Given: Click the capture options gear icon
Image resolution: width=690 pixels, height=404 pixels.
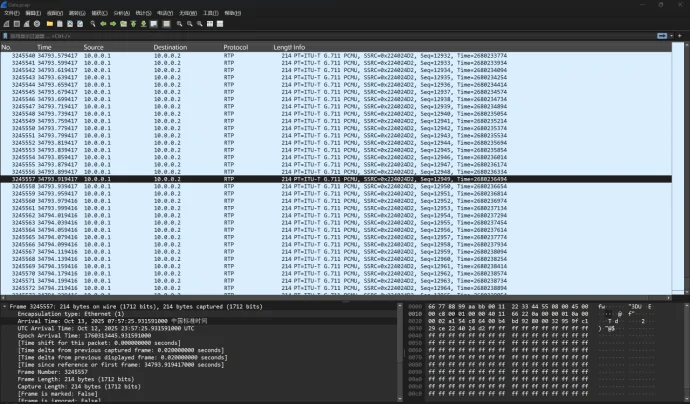Looking at the screenshot, I should 37,23.
